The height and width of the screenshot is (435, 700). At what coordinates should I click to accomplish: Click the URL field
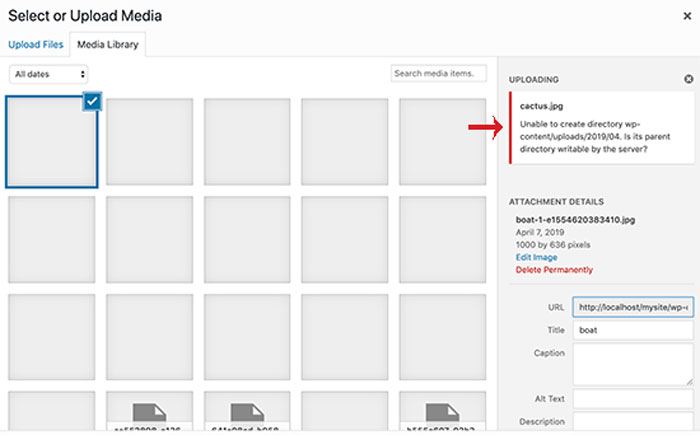pyautogui.click(x=633, y=308)
